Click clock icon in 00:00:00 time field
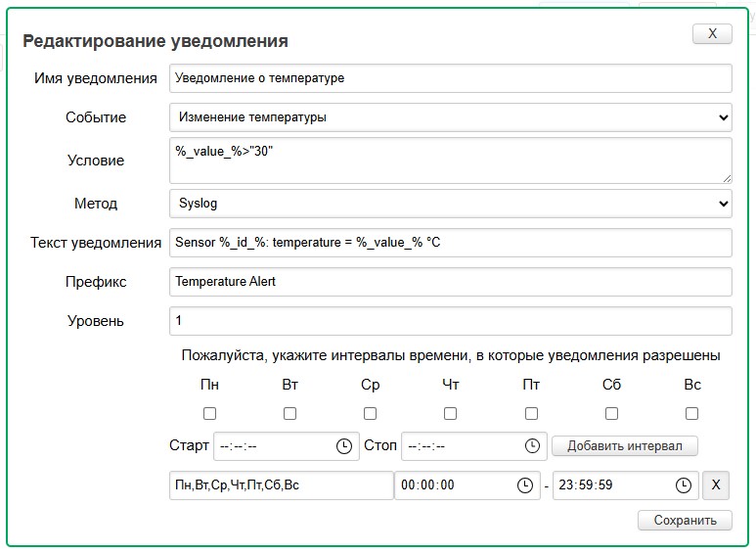The width and height of the screenshot is (756, 553). pos(524,485)
